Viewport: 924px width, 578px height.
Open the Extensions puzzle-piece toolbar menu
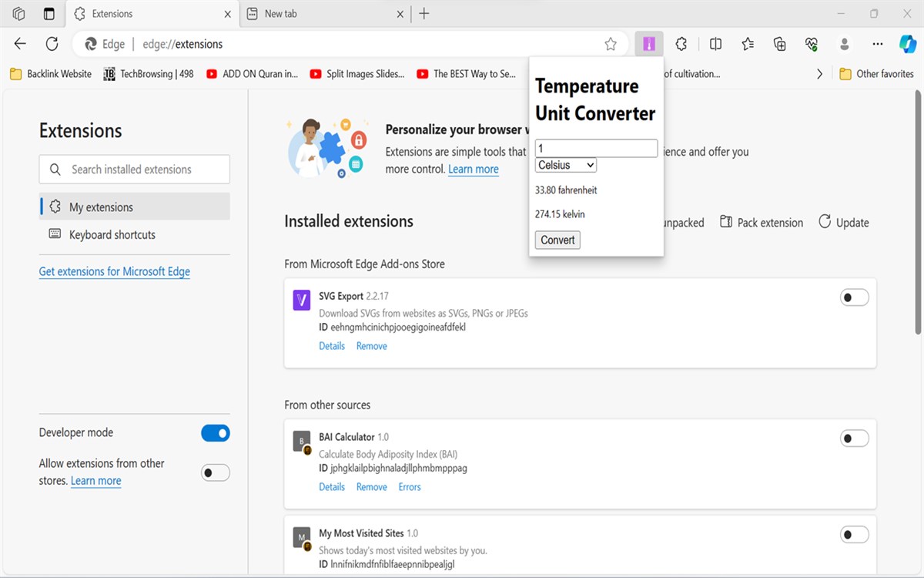pyautogui.click(x=681, y=44)
